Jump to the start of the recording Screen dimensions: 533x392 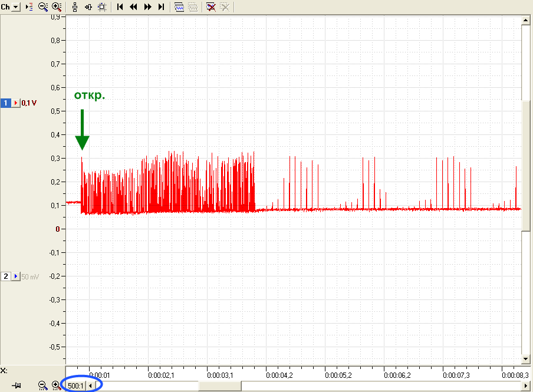coord(120,7)
